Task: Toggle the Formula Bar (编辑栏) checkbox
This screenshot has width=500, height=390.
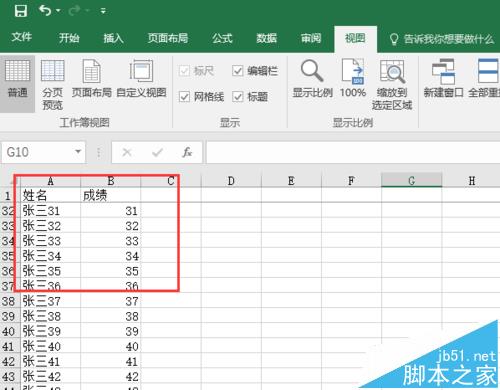Action: (237, 71)
